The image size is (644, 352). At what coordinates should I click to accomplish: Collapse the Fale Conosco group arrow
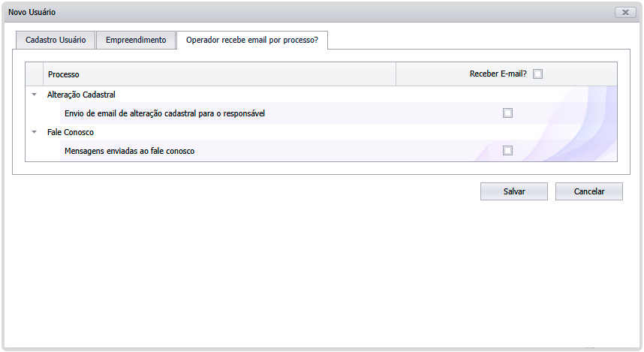(x=35, y=132)
